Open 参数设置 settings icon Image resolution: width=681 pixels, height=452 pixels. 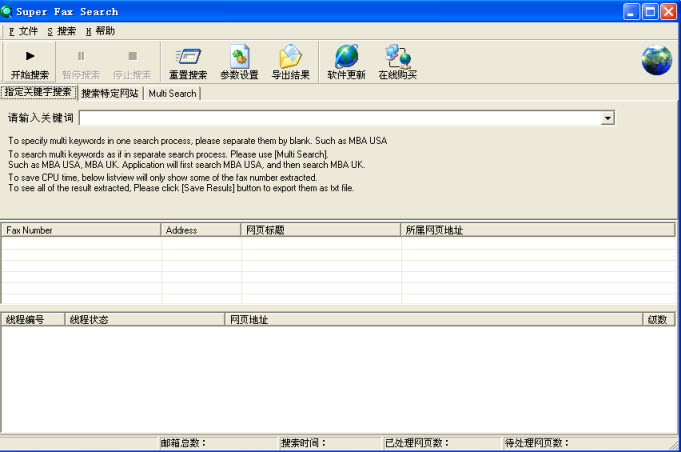click(x=239, y=56)
